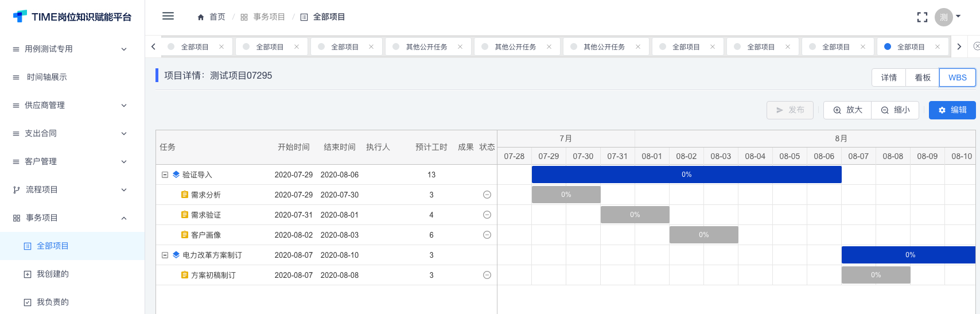980x314 pixels.
Task: Click the status circle icon for 需求分析
Action: click(x=487, y=195)
